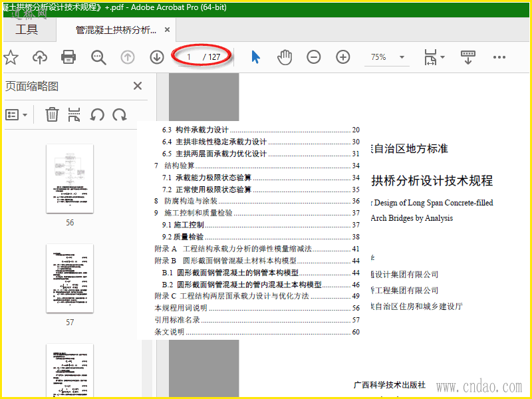Zoom out with minus button

pos(313,57)
